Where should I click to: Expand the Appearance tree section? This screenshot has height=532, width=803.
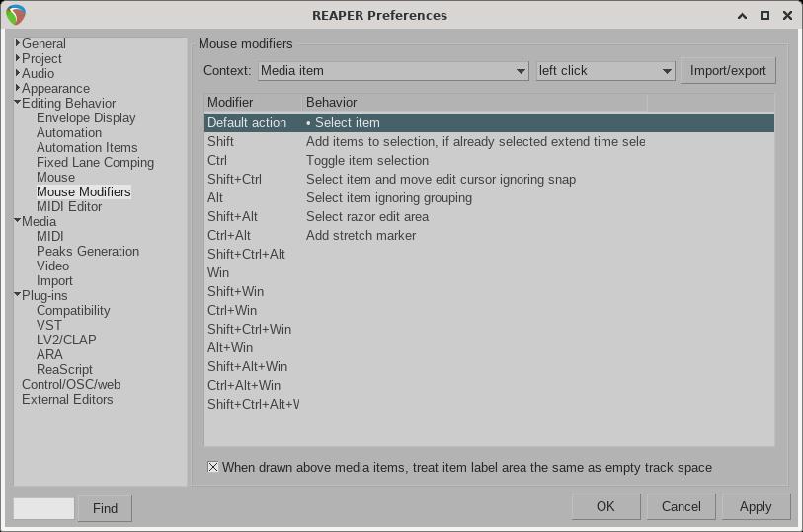click(18, 88)
